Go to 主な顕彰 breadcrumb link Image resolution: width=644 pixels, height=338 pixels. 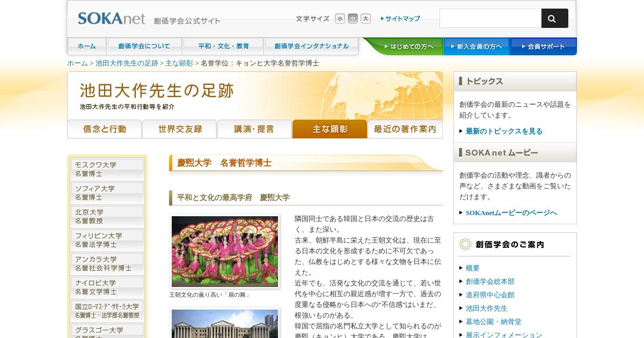click(179, 63)
